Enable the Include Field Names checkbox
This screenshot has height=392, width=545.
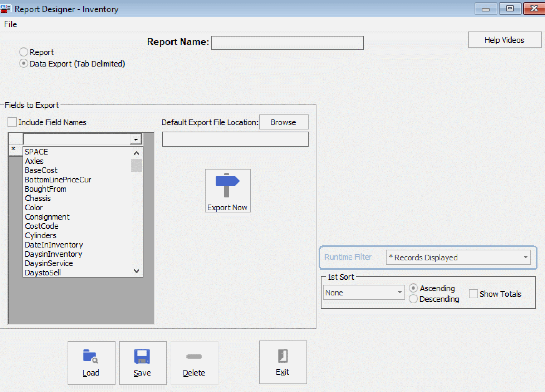point(12,122)
